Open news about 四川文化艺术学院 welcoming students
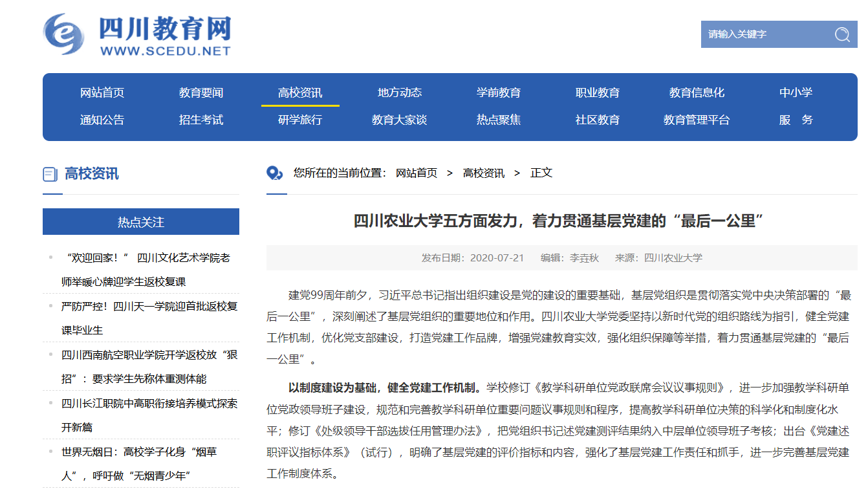 point(148,270)
